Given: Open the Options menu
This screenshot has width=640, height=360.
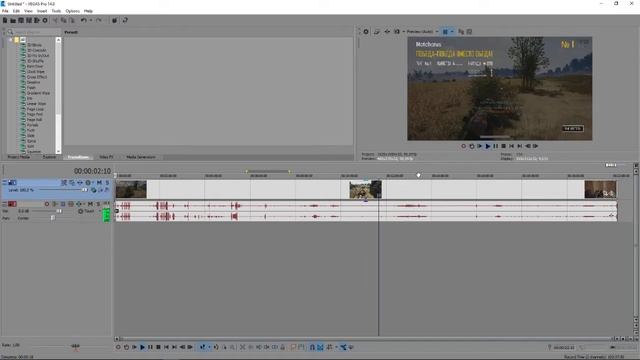Looking at the screenshot, I should (73, 11).
